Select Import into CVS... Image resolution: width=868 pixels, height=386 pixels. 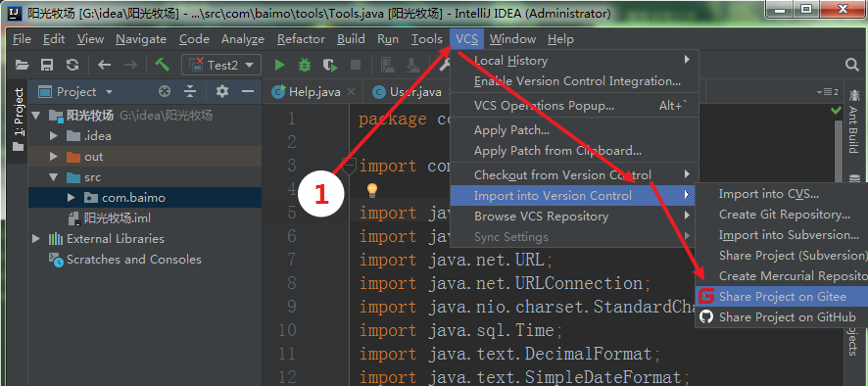tap(782, 194)
